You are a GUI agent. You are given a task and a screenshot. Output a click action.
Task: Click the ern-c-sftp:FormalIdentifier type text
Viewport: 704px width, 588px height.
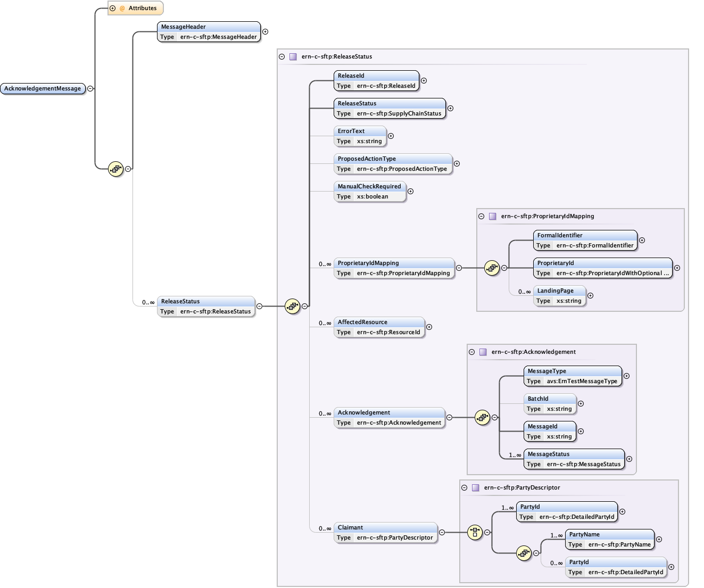pyautogui.click(x=595, y=246)
